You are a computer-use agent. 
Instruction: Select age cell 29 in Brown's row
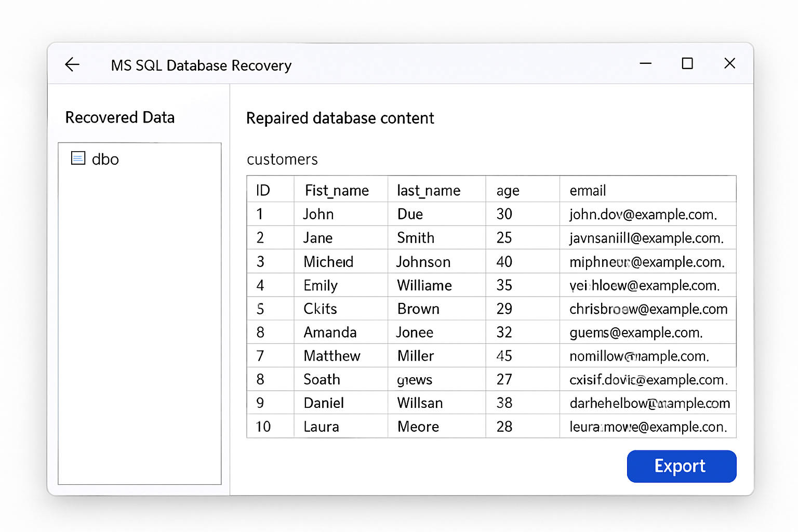point(523,309)
